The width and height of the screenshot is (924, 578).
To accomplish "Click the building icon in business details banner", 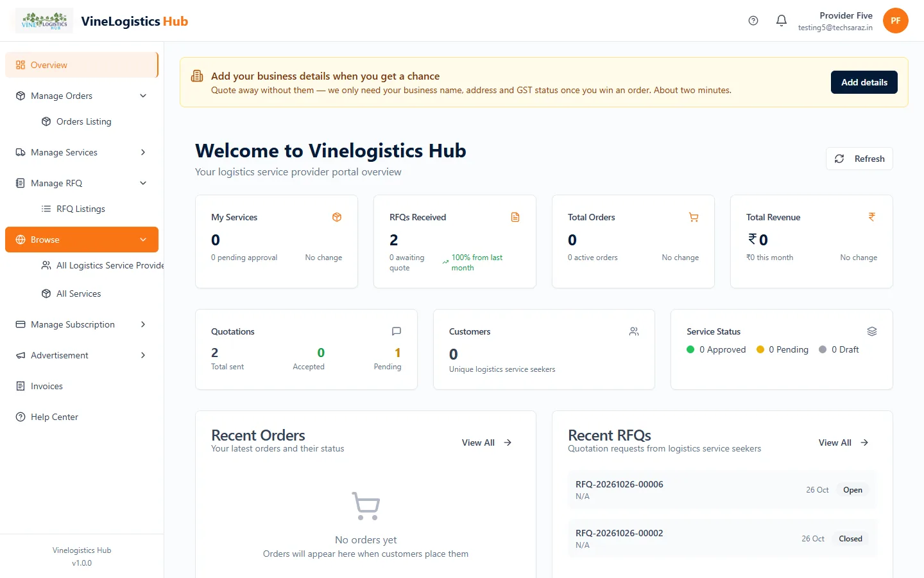I will 197,76.
